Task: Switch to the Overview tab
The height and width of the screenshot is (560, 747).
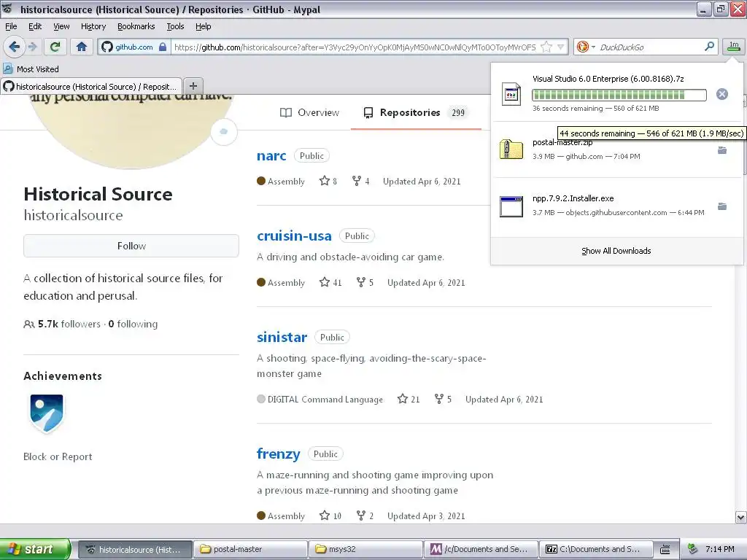Action: pos(309,112)
